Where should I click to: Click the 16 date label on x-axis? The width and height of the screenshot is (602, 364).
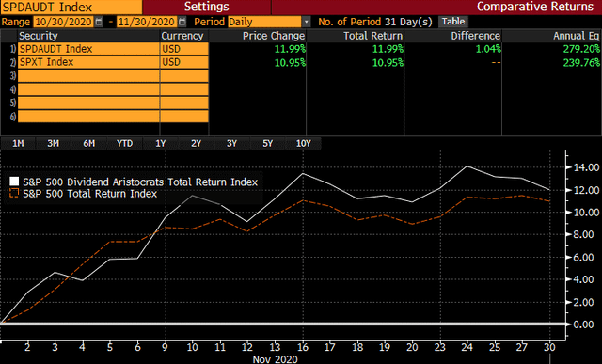coord(303,347)
